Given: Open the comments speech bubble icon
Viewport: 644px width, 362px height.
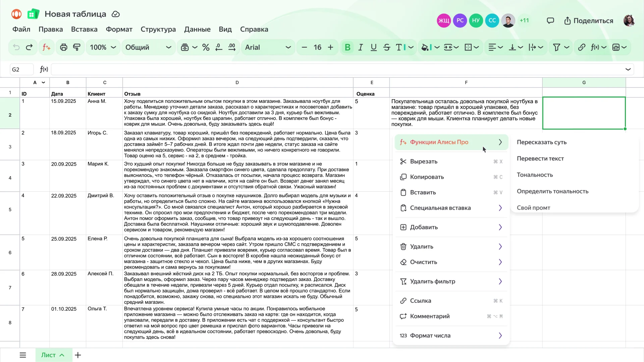Looking at the screenshot, I should point(550,21).
